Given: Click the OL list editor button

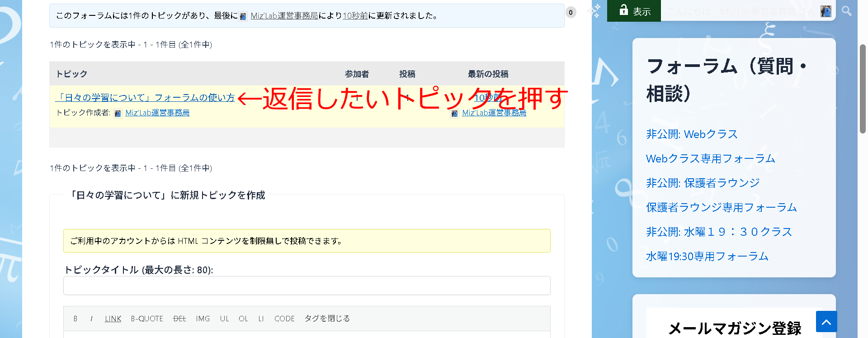Looking at the screenshot, I should coord(243,319).
